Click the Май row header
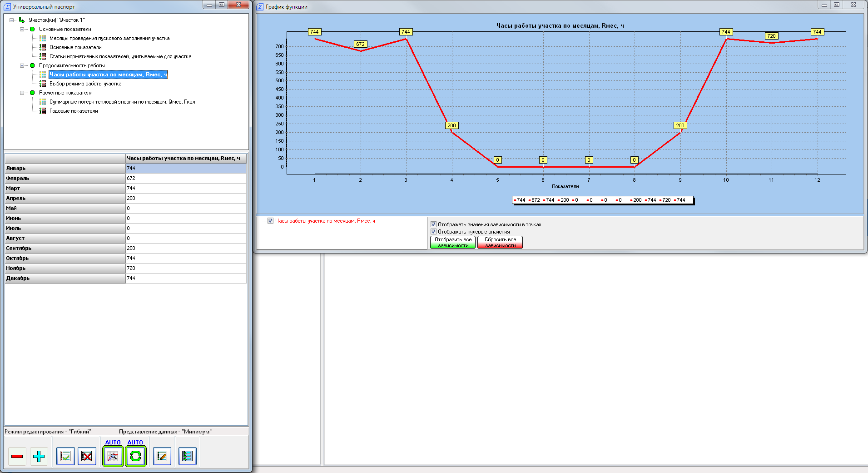868x473 pixels. point(65,208)
